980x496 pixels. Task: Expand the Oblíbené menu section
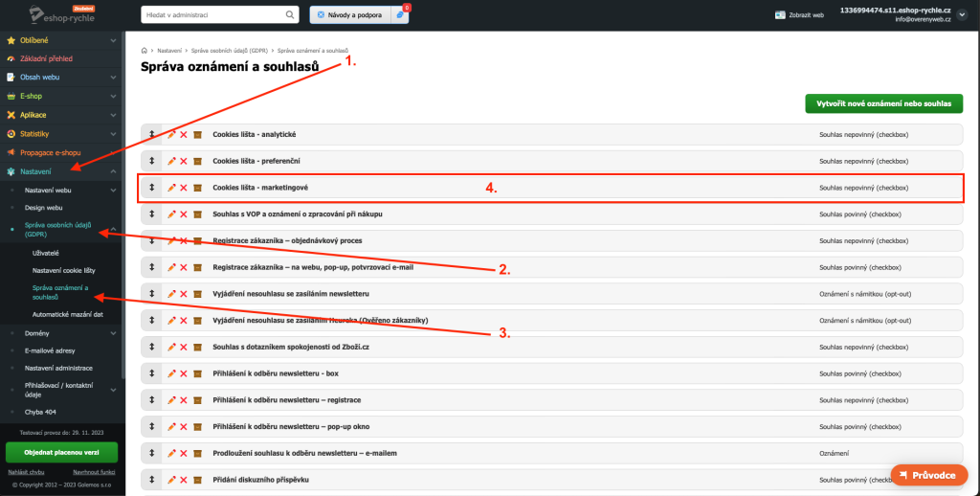point(113,40)
